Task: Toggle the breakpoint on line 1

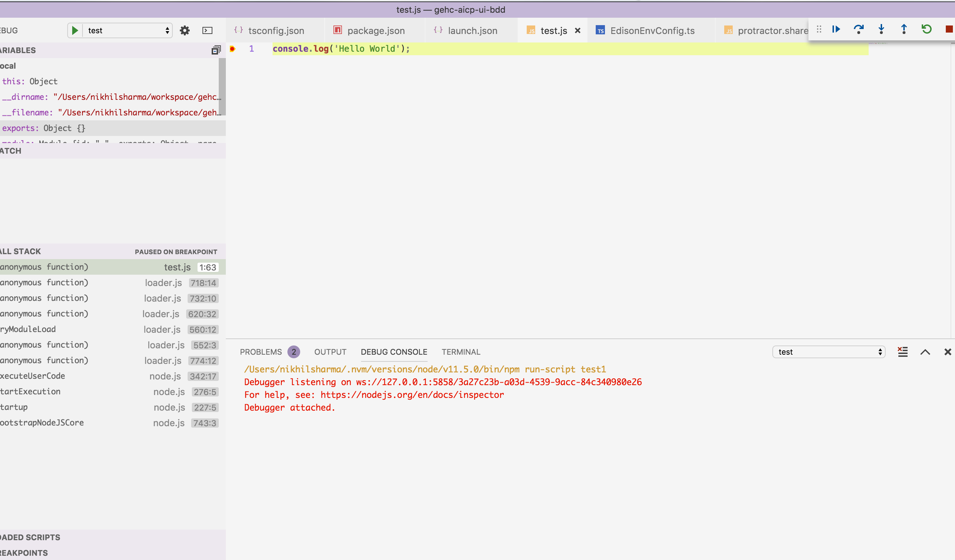Action: tap(232, 48)
